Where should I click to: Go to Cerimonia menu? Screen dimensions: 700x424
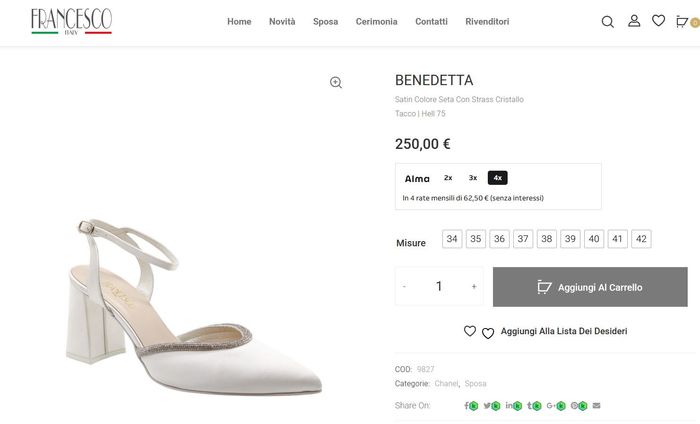tap(376, 21)
